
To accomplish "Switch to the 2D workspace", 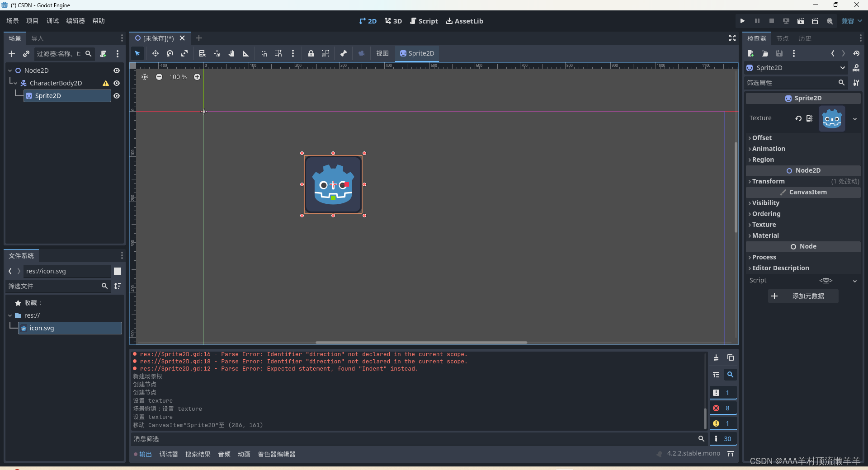I will point(368,21).
